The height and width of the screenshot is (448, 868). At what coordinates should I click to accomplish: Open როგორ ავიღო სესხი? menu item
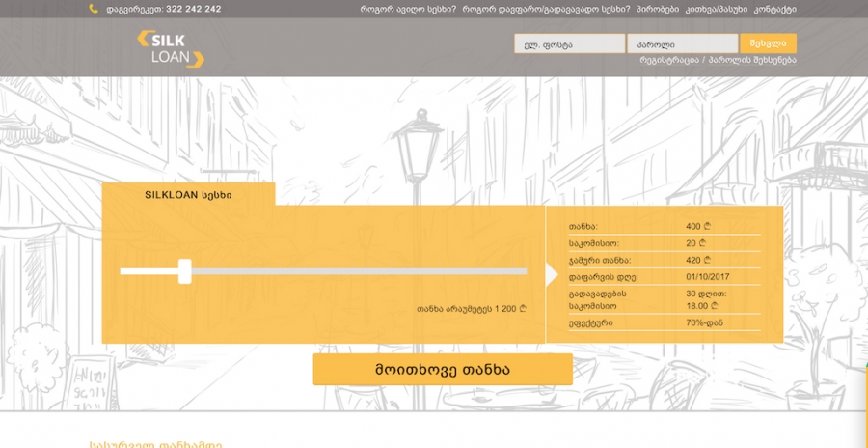coord(408,9)
